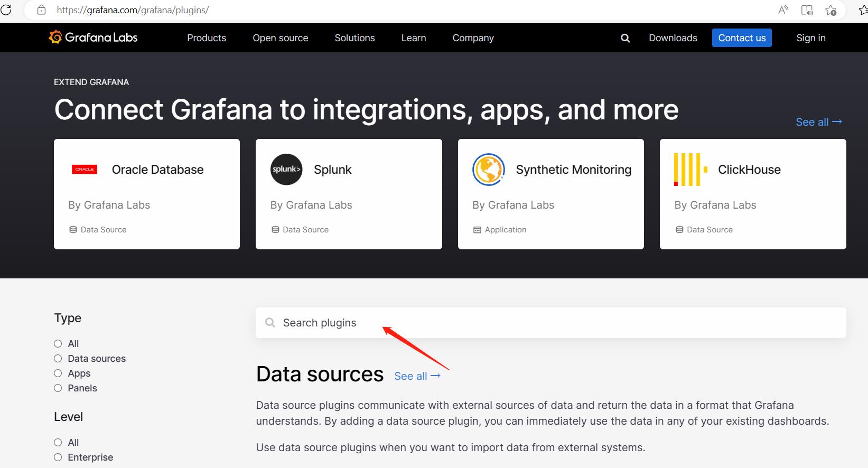Click See all link in the header banner
The width and height of the screenshot is (868, 468).
coord(819,122)
